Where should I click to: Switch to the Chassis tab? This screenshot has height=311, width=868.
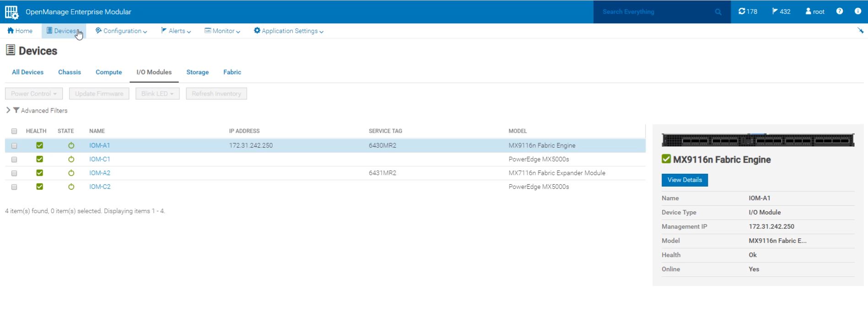click(70, 72)
